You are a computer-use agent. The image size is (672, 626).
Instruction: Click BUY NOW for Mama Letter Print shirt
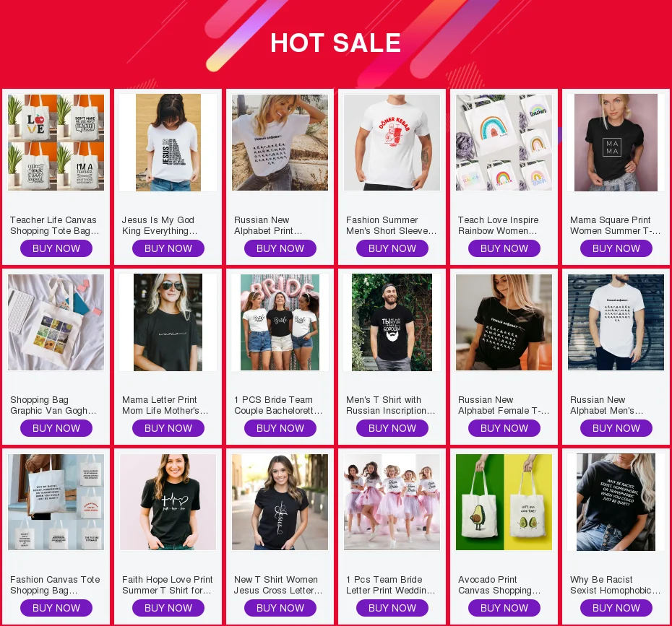[168, 428]
